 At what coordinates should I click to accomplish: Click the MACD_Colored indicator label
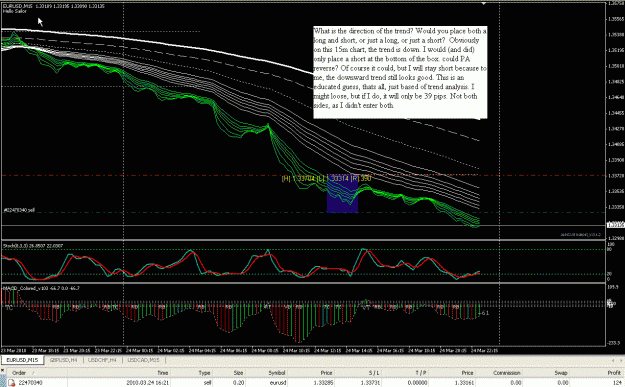coord(41,288)
